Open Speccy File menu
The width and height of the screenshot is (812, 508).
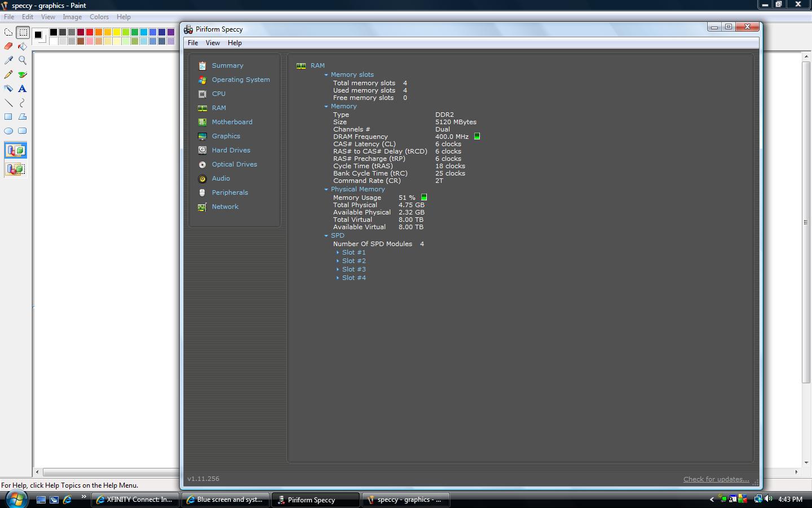pos(193,43)
